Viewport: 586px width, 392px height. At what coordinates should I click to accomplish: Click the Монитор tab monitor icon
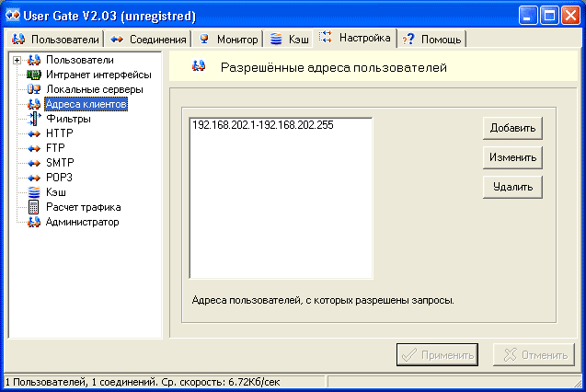pyautogui.click(x=204, y=39)
